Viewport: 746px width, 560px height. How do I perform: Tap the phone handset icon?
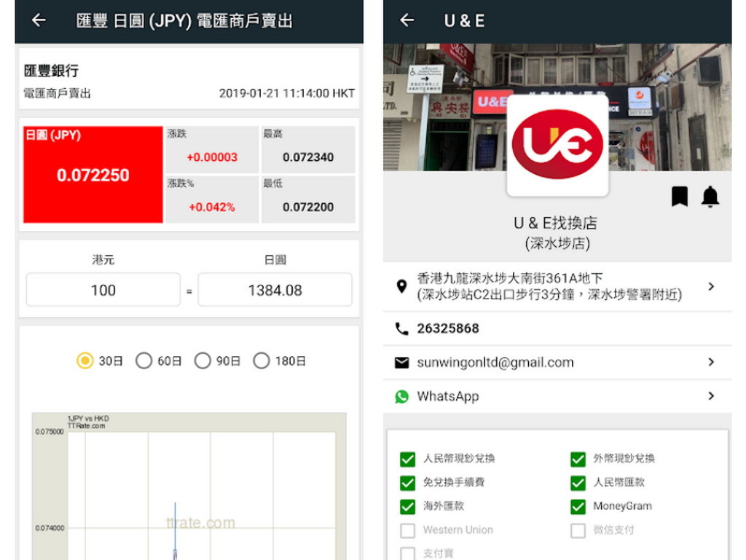401,328
